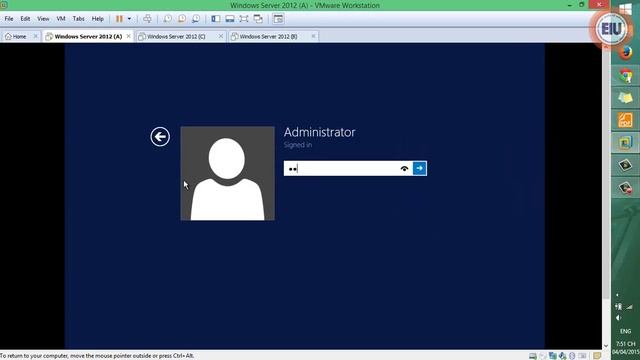The height and width of the screenshot is (360, 640).
Task: Click the restore window button
Action: click(x=582, y=5)
